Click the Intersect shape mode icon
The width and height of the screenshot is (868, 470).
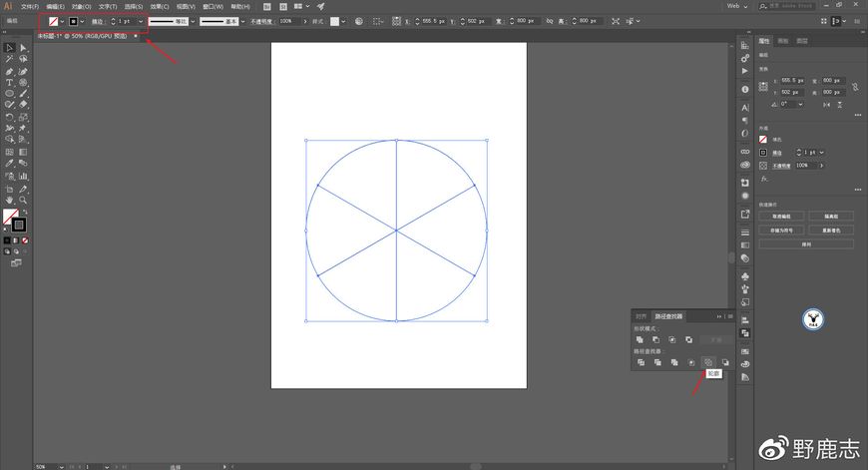click(672, 339)
